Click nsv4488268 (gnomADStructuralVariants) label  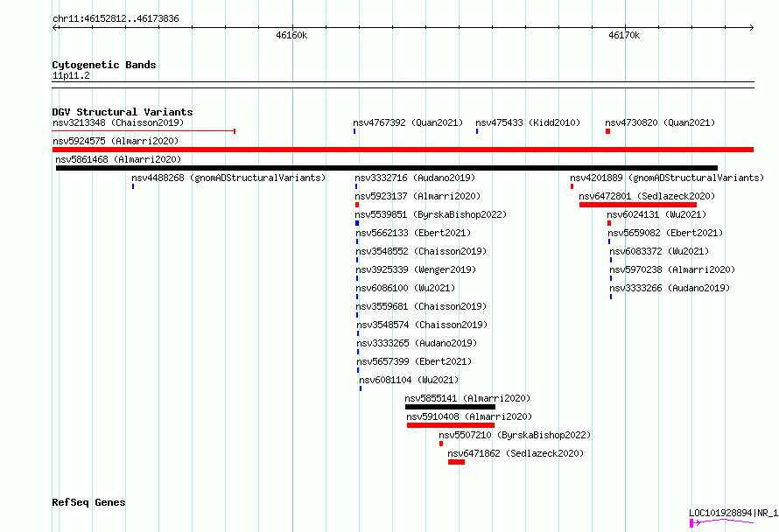pyautogui.click(x=228, y=178)
